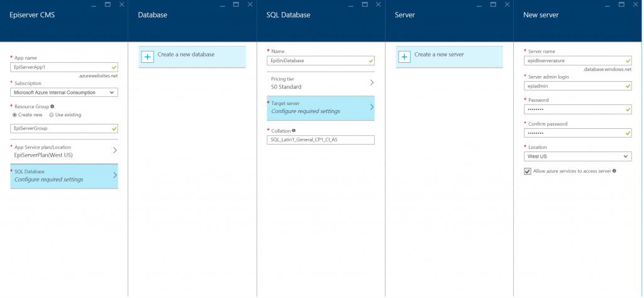Screen dimensions: 644x298
Task: Click the plus icon for Create a new server
Action: coord(404,57)
